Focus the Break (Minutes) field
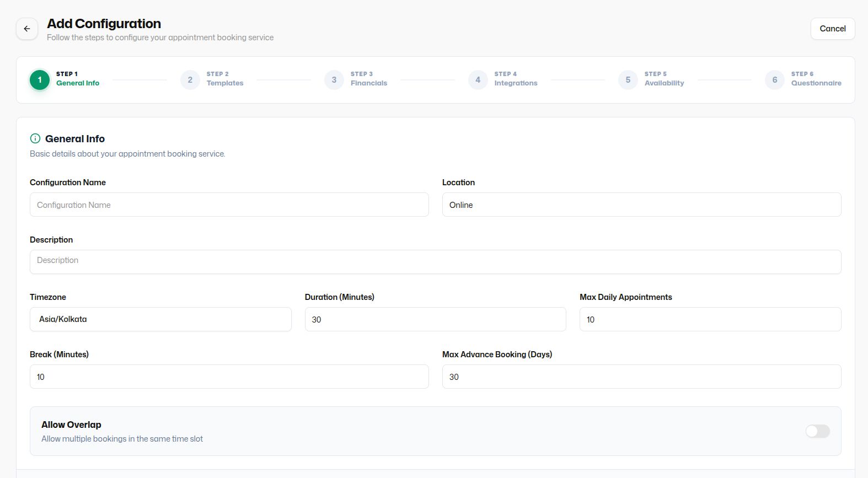The image size is (868, 478). coord(229,377)
